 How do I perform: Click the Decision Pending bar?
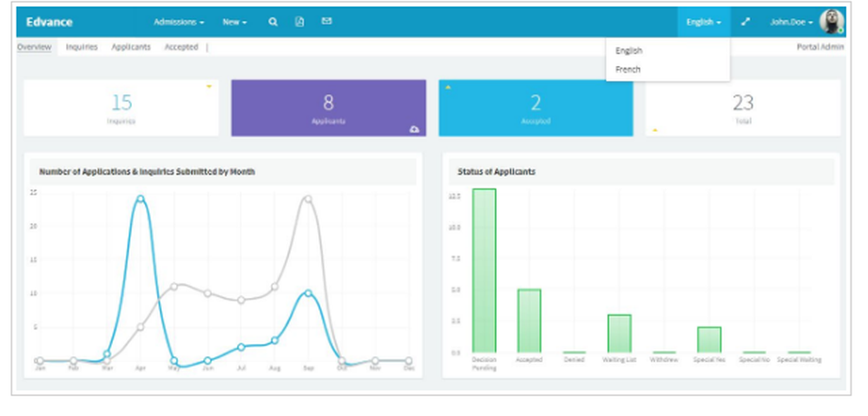pos(483,270)
